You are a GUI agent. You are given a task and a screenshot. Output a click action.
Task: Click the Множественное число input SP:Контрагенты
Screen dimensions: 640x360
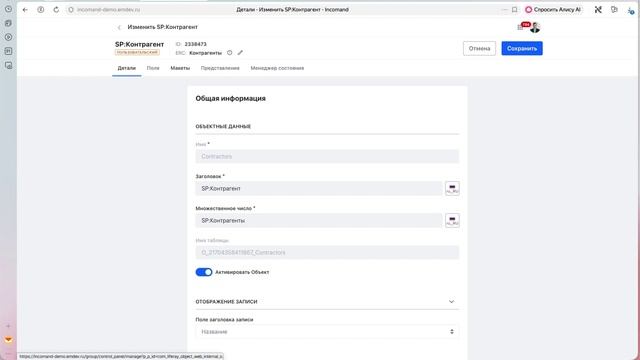[319, 220]
